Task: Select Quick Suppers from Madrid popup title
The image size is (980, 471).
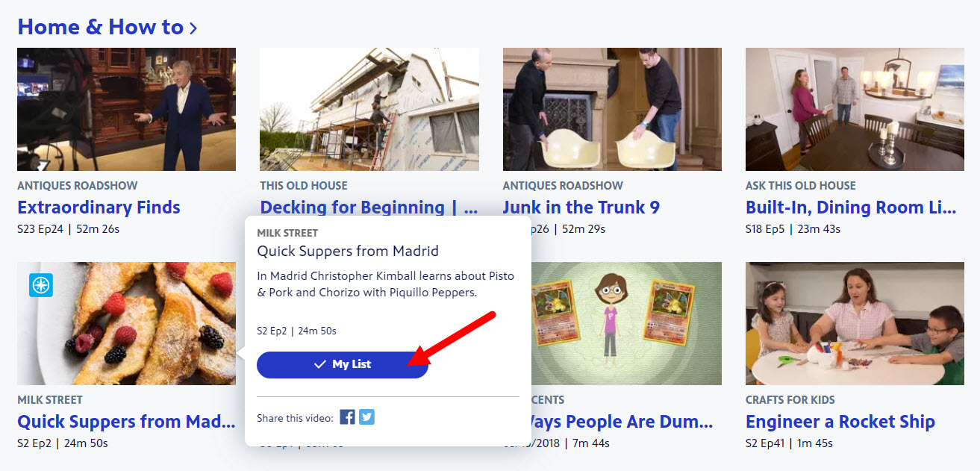Action: pyautogui.click(x=348, y=251)
